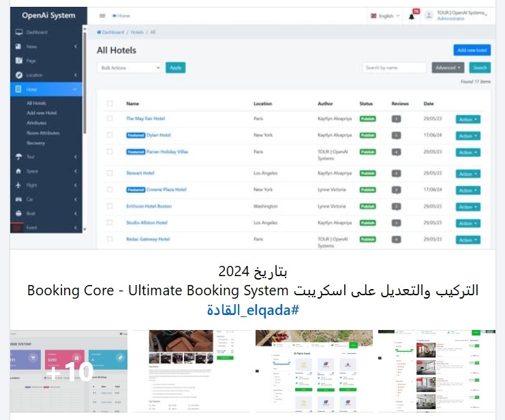The image size is (505, 420).
Task: Click the Hotels breadcrumb link
Action: 137,32
